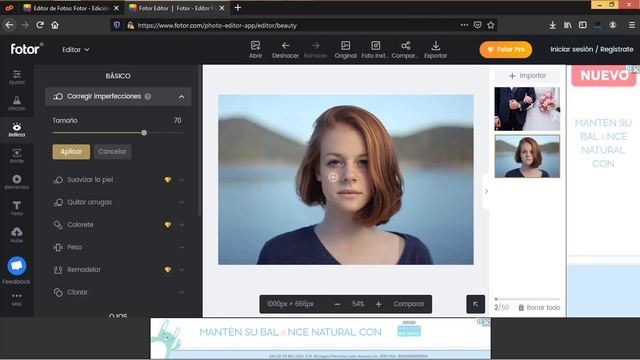Click the arrow icon right of the zoom bar
640x360 pixels.
tap(476, 304)
